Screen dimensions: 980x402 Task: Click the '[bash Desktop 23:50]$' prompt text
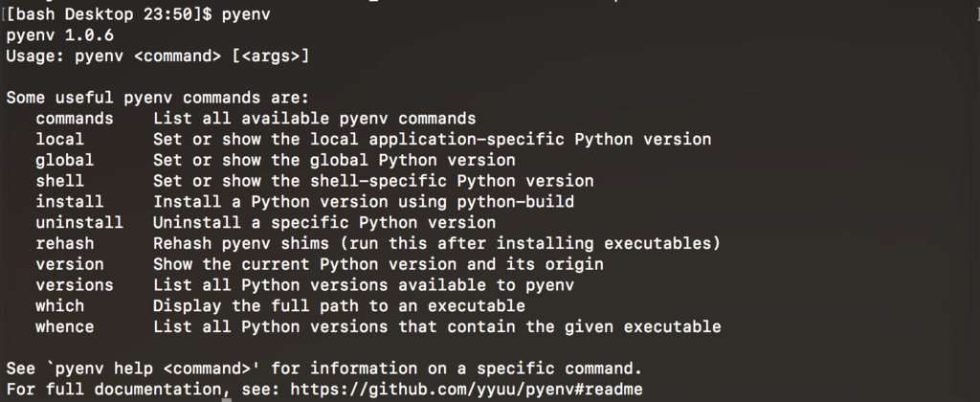coord(109,14)
